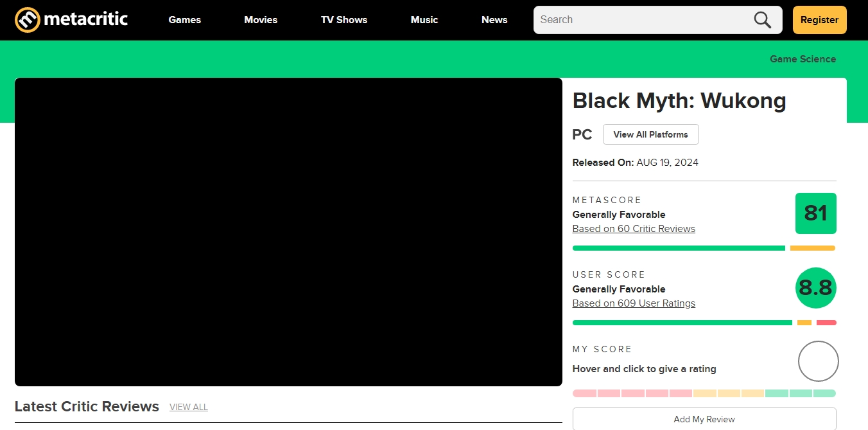Open the Movies menu
This screenshot has width=868, height=430.
click(261, 20)
